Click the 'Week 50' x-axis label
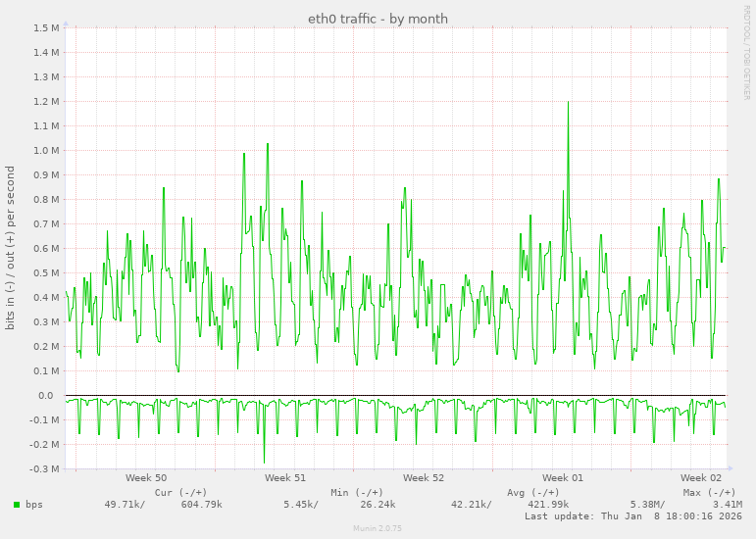The width and height of the screenshot is (756, 539). pyautogui.click(x=146, y=478)
